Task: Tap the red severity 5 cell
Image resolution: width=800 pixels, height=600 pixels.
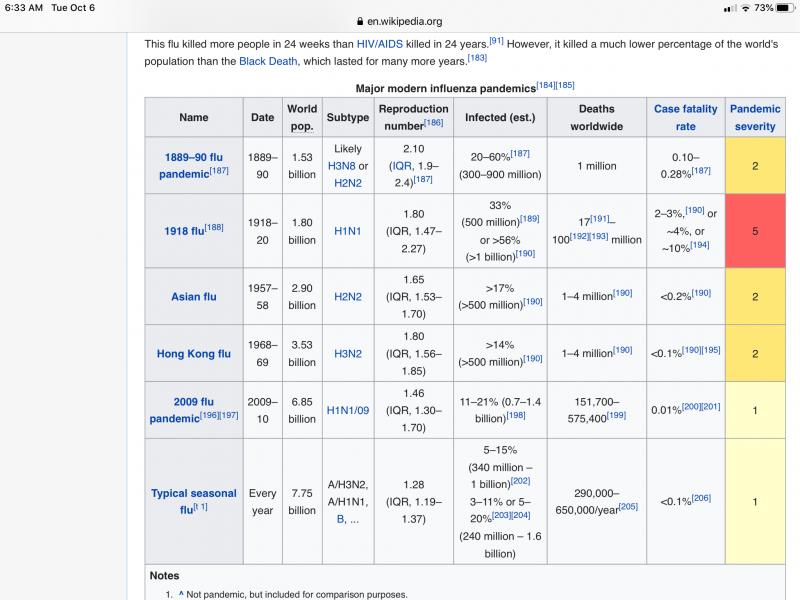Action: 755,231
